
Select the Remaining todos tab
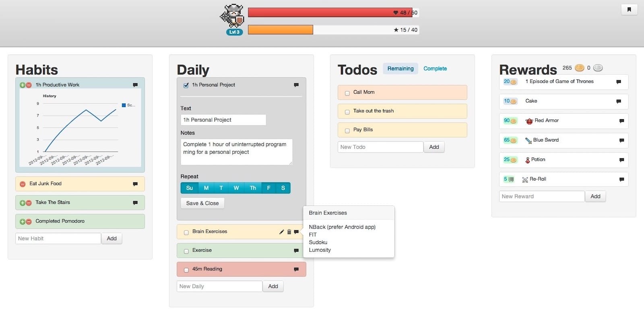(x=400, y=69)
